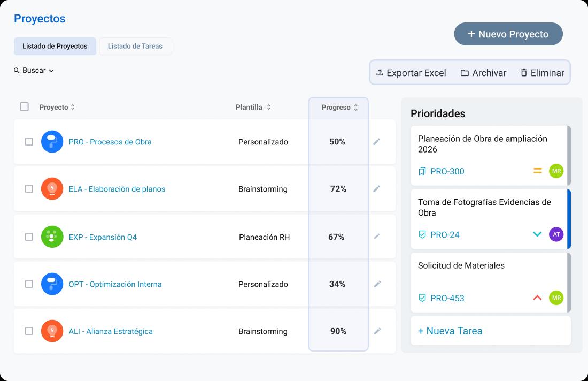Click the MR avatar on PRO-300 card
This screenshot has width=588, height=381.
[556, 171]
